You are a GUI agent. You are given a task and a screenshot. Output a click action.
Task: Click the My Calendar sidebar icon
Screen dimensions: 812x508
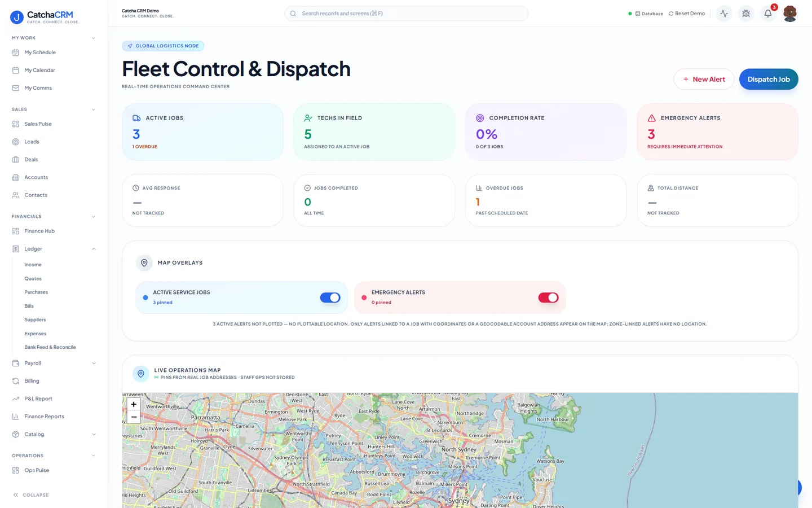(x=16, y=71)
